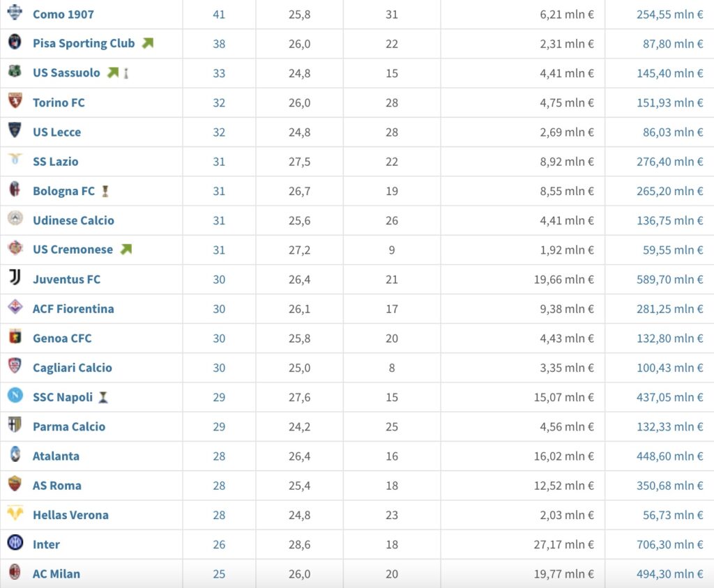Image resolution: width=714 pixels, height=588 pixels.
Task: Click the AC Milan crest icon
Action: 15,573
